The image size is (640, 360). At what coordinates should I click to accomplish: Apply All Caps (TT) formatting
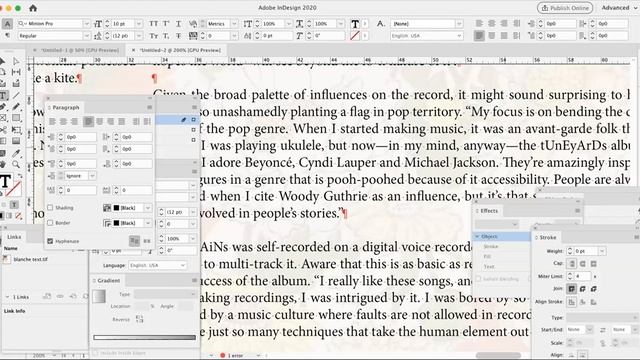click(x=153, y=24)
